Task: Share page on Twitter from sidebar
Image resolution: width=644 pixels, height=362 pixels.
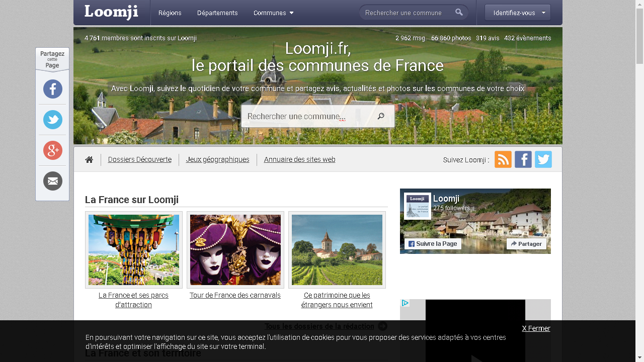Action: pos(53,120)
